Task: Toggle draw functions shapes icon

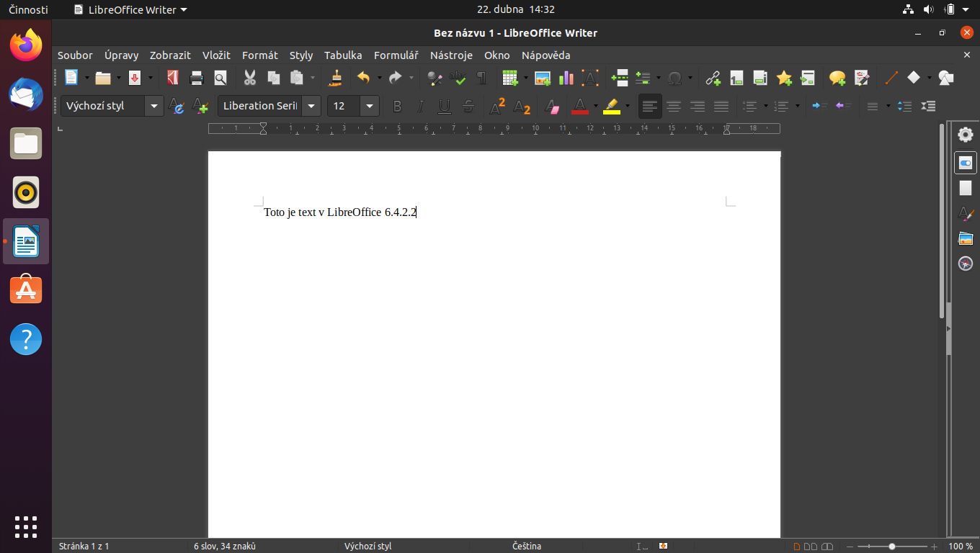Action: 946,78
